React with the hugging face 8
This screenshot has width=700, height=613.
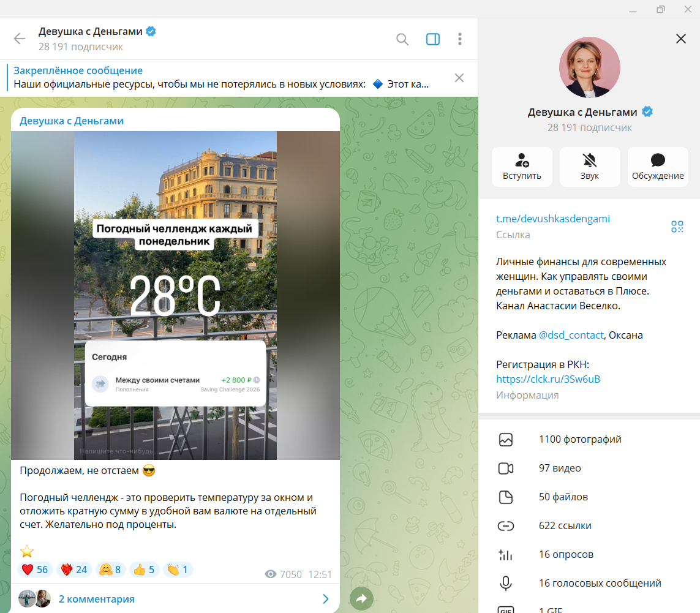click(x=110, y=570)
